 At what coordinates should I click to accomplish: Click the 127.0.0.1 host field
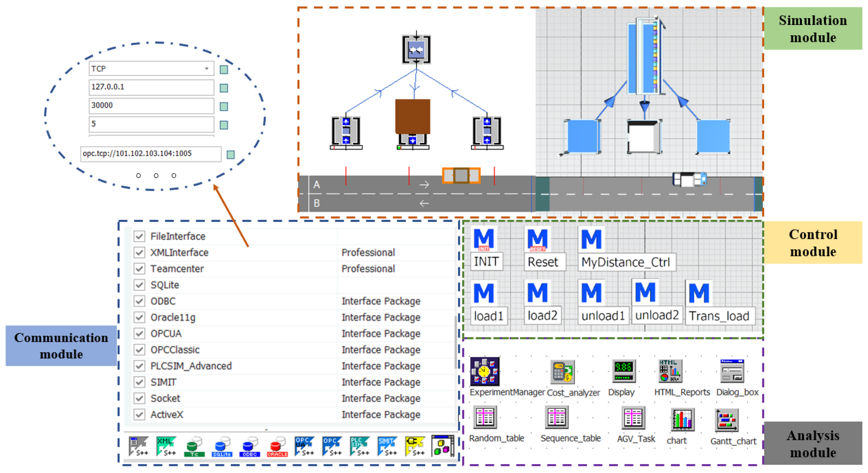click(151, 87)
